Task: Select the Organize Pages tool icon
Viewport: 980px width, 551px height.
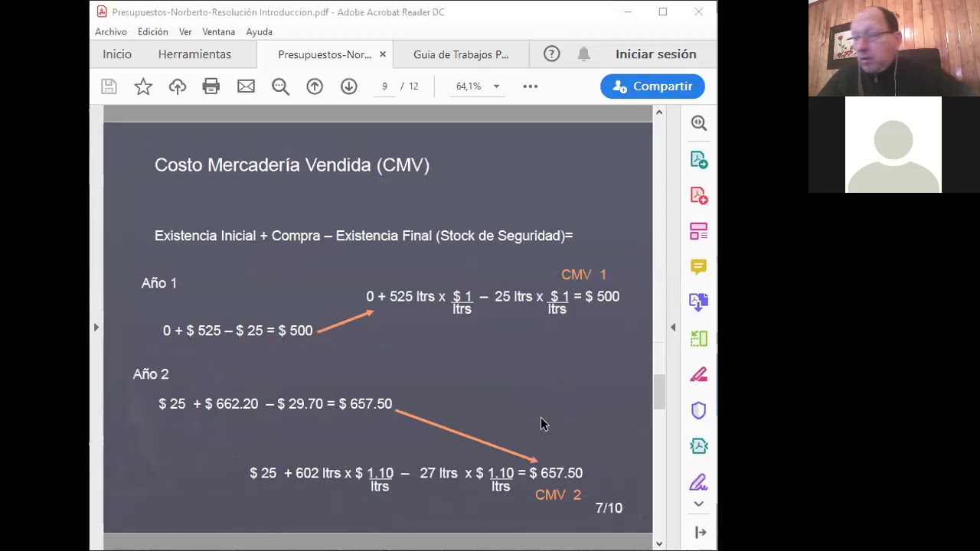Action: 699,231
